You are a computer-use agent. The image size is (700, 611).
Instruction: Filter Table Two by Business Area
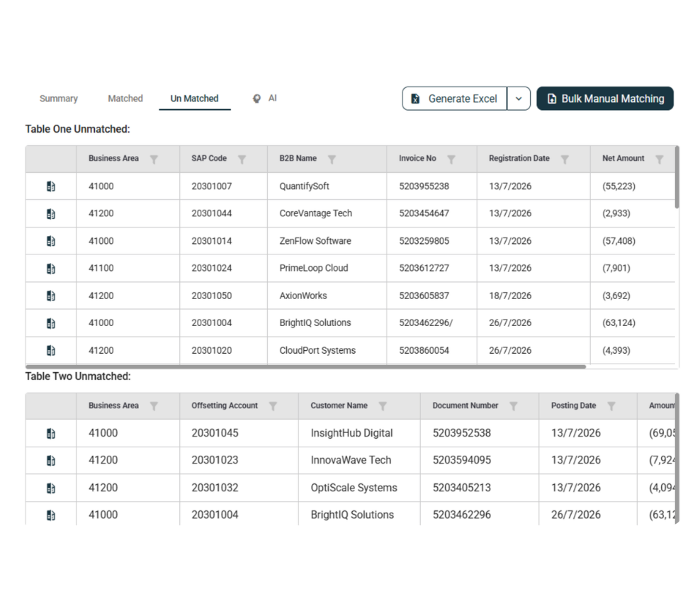point(154,406)
